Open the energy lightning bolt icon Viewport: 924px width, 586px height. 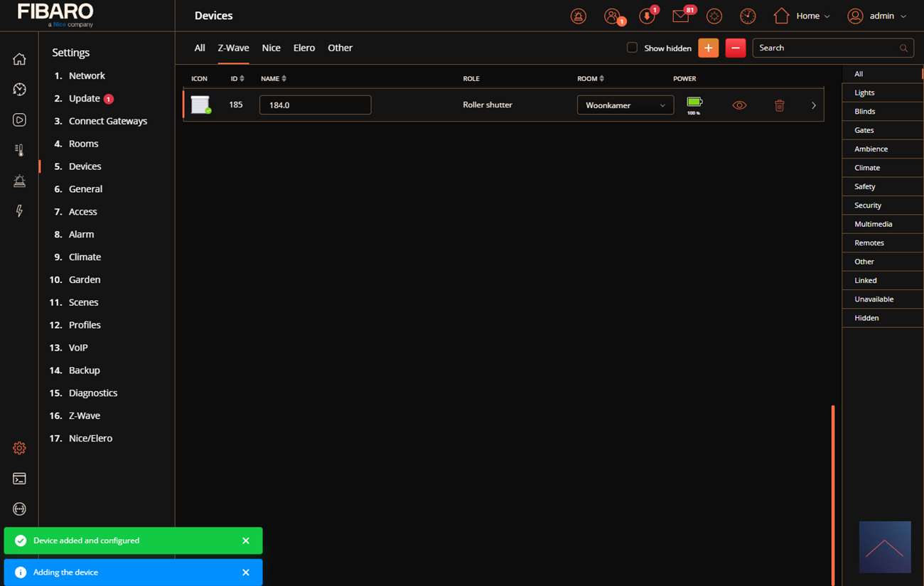coord(19,211)
